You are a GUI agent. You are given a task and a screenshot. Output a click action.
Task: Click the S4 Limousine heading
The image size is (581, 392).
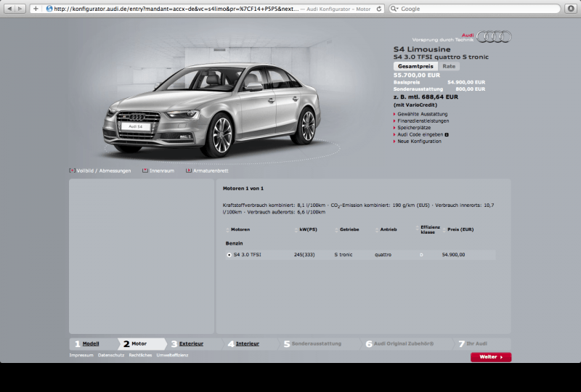pyautogui.click(x=422, y=49)
